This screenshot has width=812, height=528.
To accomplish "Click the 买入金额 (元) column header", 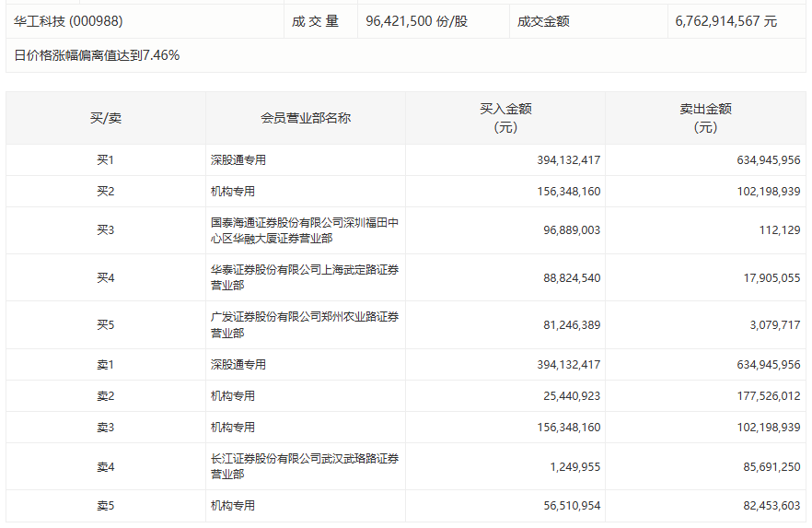I will coord(505,118).
